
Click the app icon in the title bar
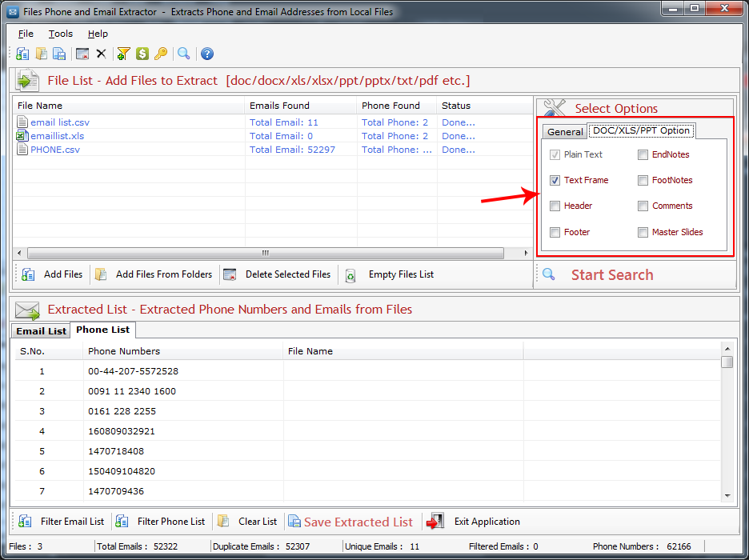(13, 11)
